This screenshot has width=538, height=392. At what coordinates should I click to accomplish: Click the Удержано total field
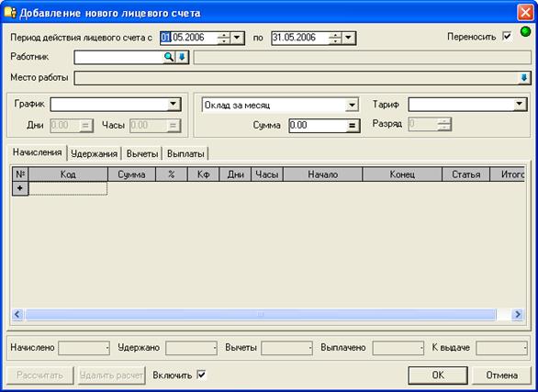click(191, 348)
